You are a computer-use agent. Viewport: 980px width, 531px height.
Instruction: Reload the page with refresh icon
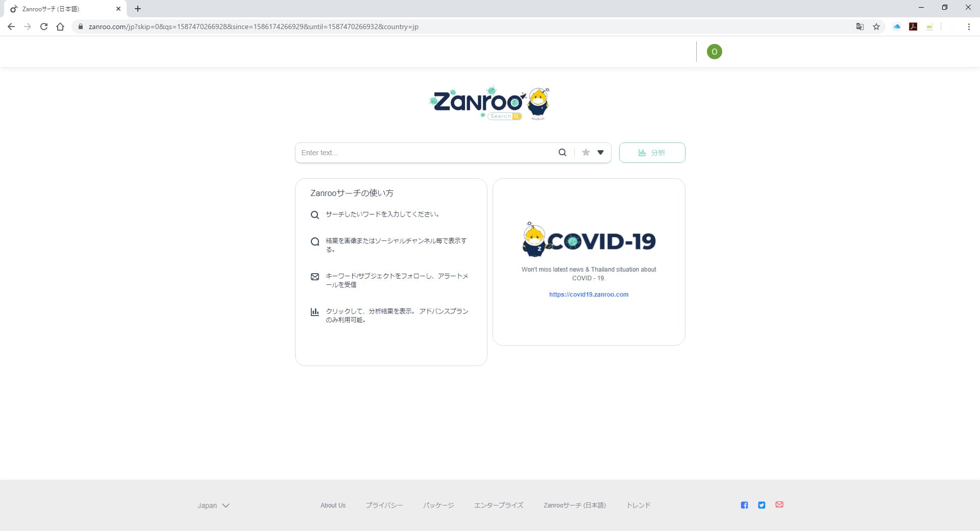tap(44, 27)
